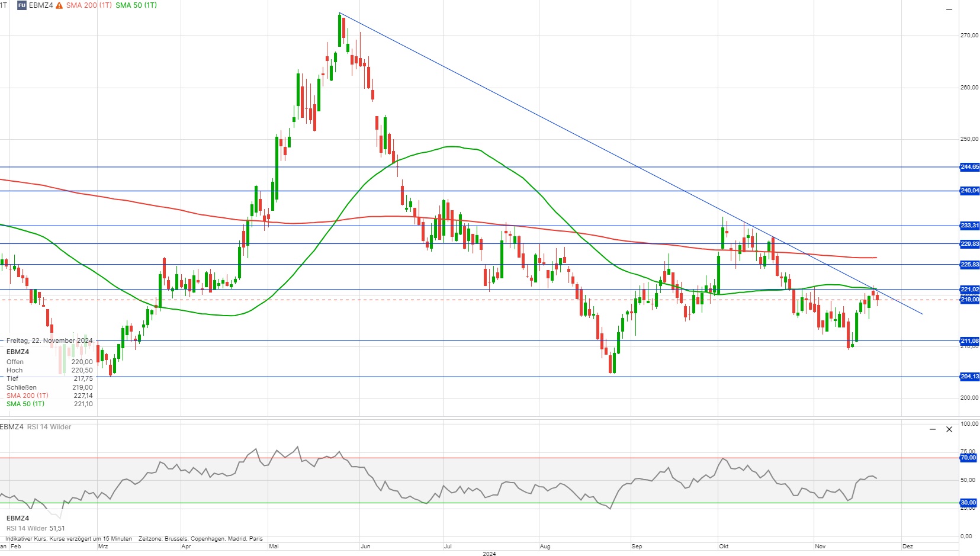
Task: Click the SMA 50 (1T) legend label
Action: (136, 5)
